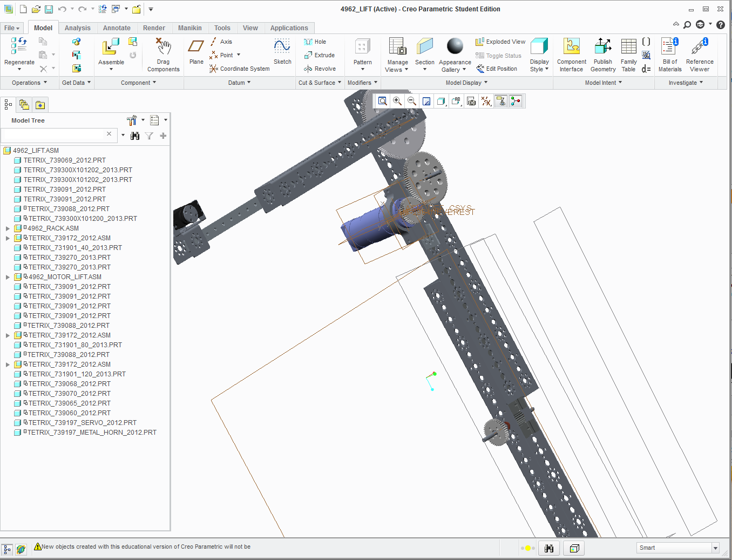Switch to the Manikin tab
The height and width of the screenshot is (560, 732).
click(190, 28)
